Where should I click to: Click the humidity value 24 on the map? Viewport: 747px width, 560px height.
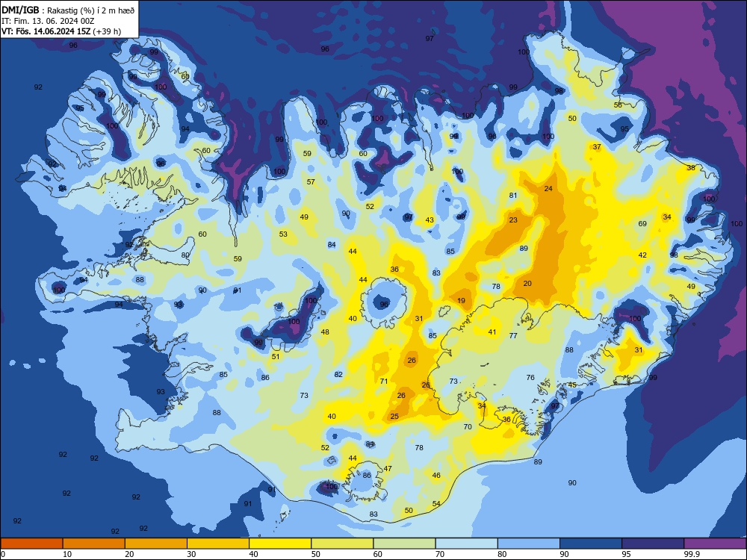[548, 189]
